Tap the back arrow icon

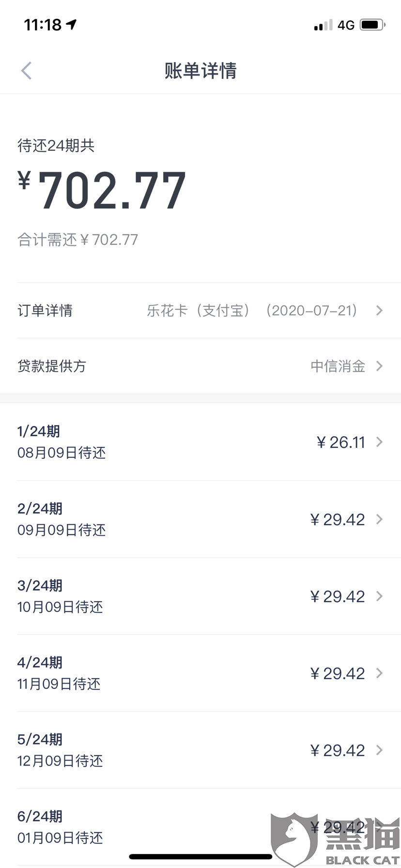27,71
